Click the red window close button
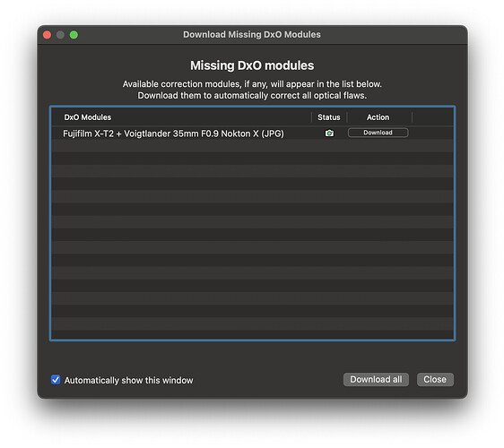 47,35
